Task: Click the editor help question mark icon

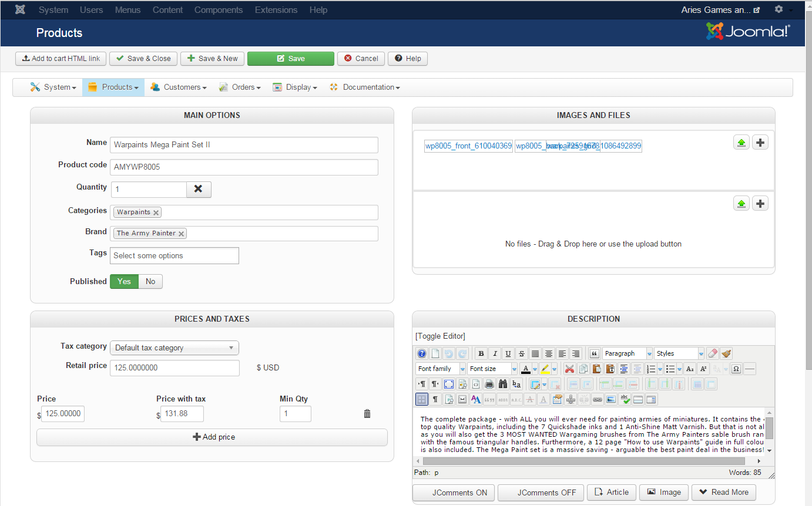Action: 422,353
